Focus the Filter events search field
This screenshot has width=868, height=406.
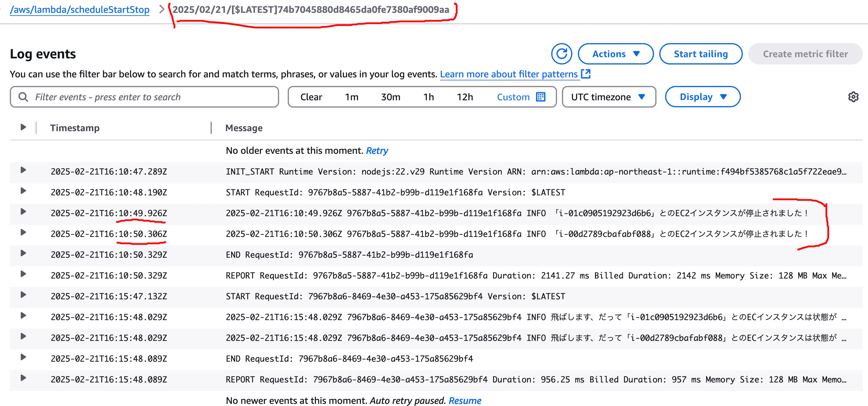click(x=144, y=97)
